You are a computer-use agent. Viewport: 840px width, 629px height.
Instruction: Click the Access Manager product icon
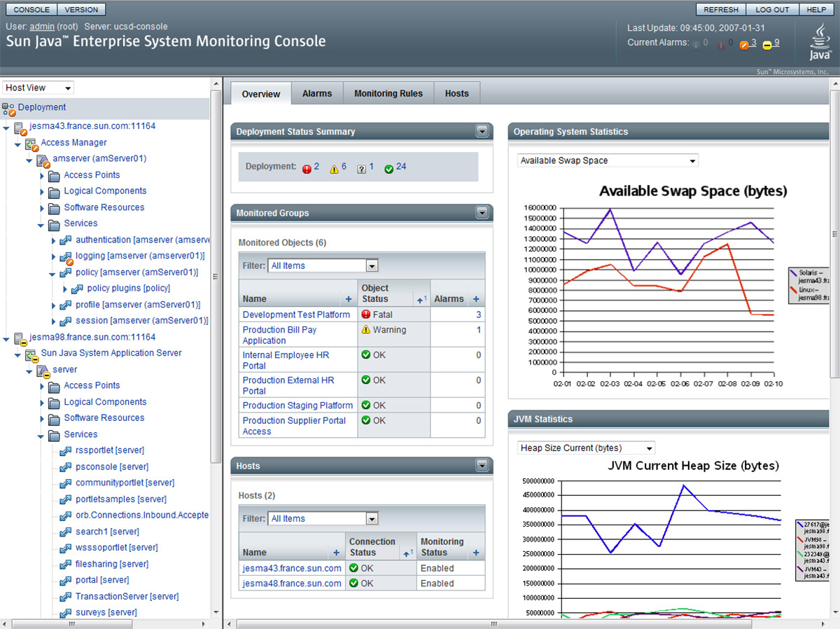32,144
